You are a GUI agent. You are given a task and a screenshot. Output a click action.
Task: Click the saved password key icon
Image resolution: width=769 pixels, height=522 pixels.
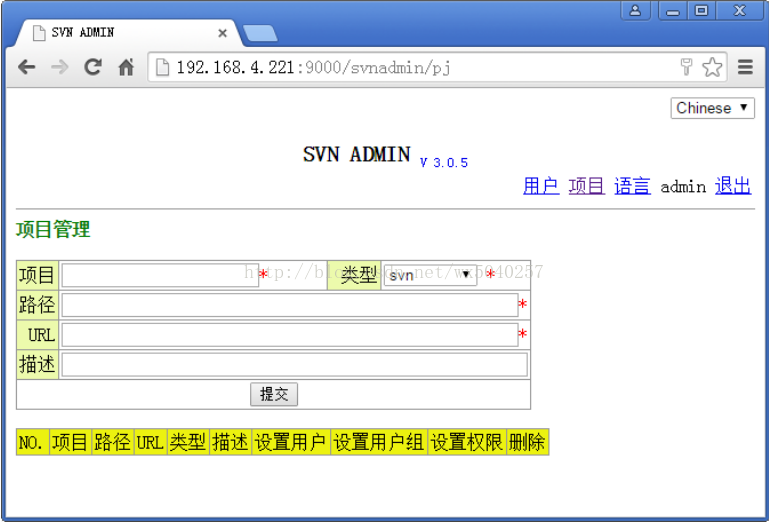point(687,67)
